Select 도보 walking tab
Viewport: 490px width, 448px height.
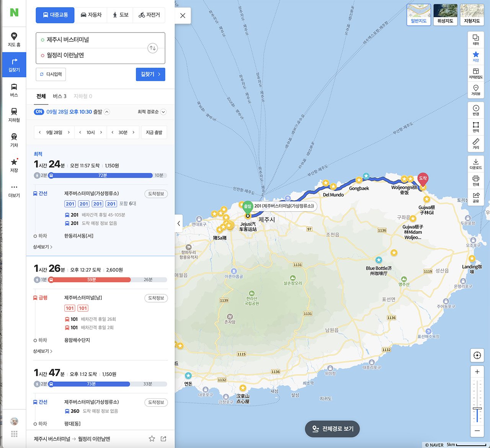[120, 15]
